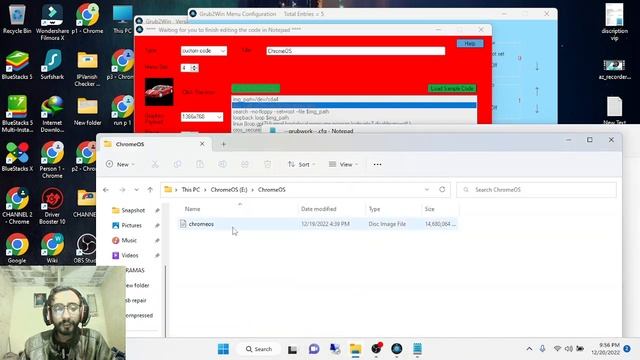Open Wondershare Filmora X desktop shortcut
640x360 pixels.
pyautogui.click(x=52, y=22)
